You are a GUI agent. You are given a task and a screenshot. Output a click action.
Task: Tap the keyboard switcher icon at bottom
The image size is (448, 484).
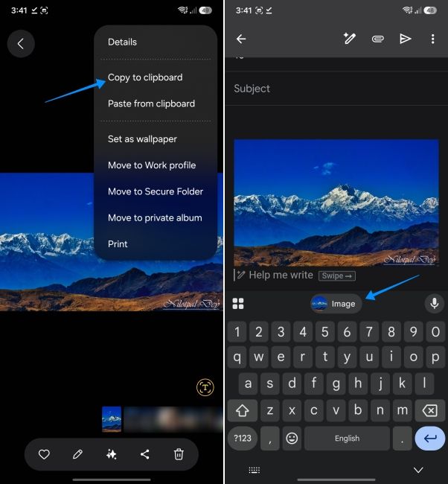(x=255, y=470)
